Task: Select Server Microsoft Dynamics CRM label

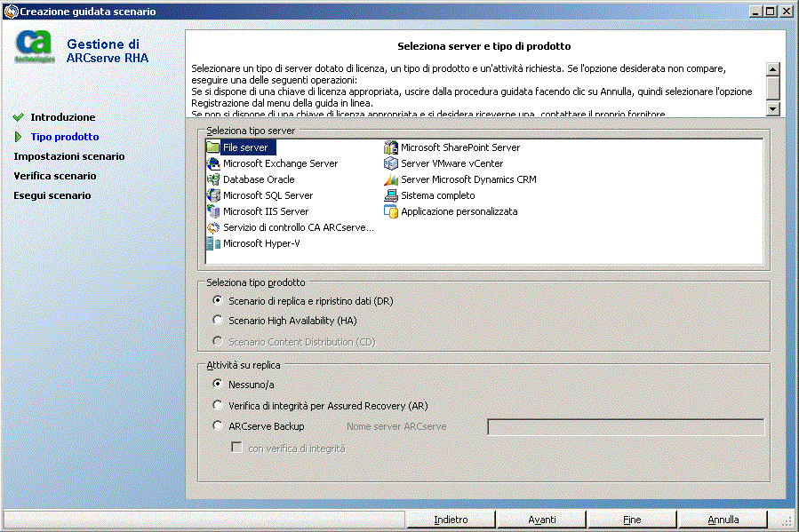Action: click(468, 179)
